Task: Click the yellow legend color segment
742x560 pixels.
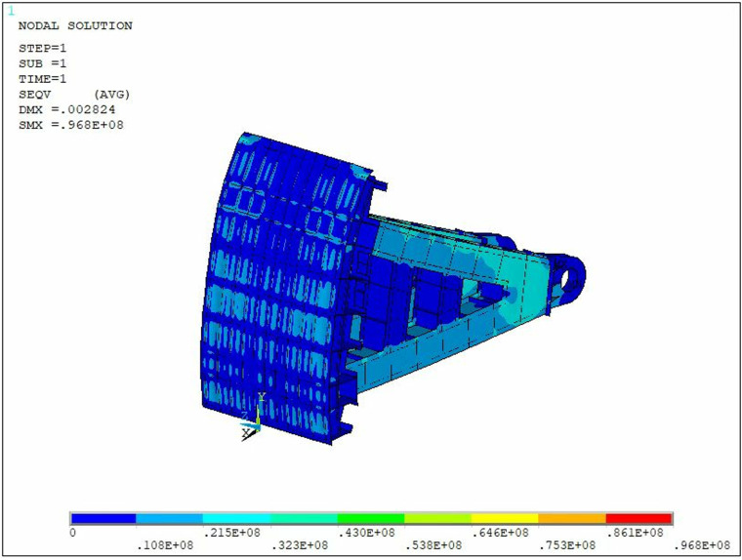Action: (x=505, y=519)
